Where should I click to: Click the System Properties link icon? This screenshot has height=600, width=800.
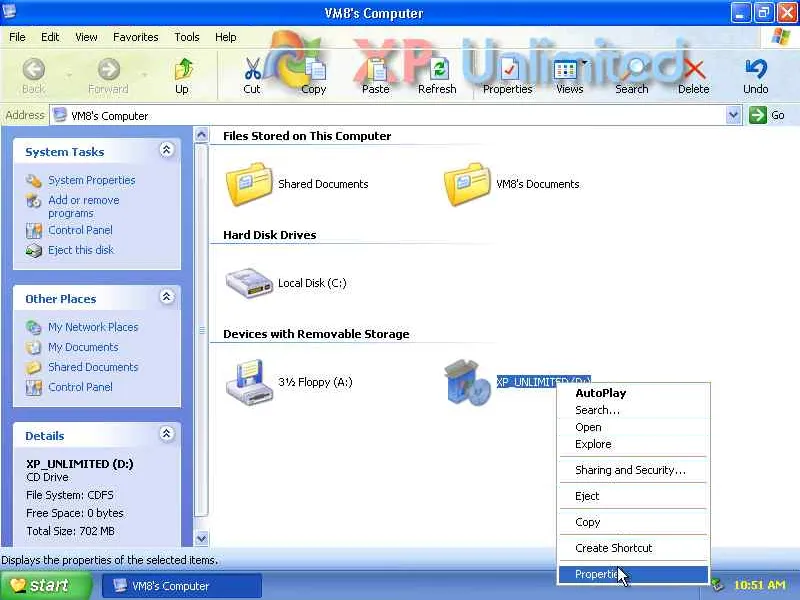[34, 181]
